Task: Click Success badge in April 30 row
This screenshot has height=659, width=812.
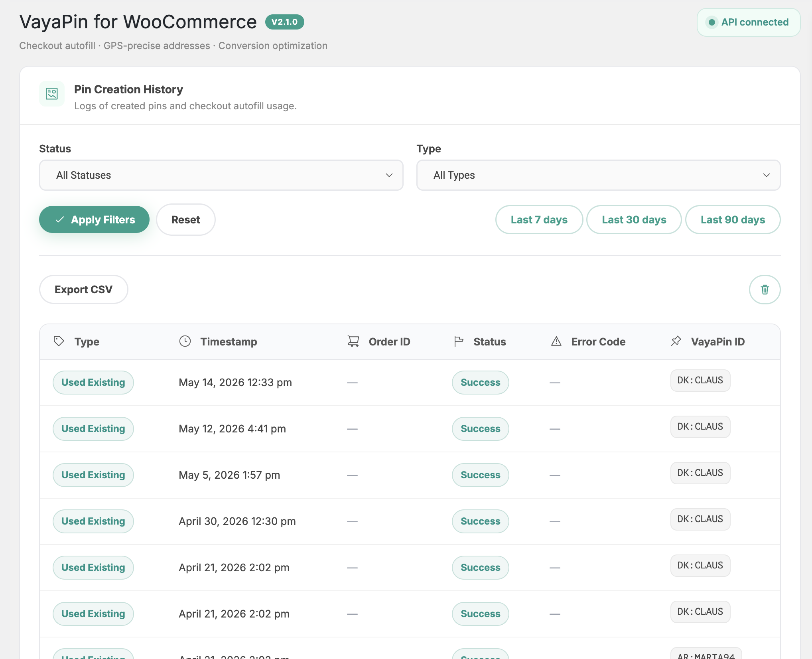Action: point(481,521)
